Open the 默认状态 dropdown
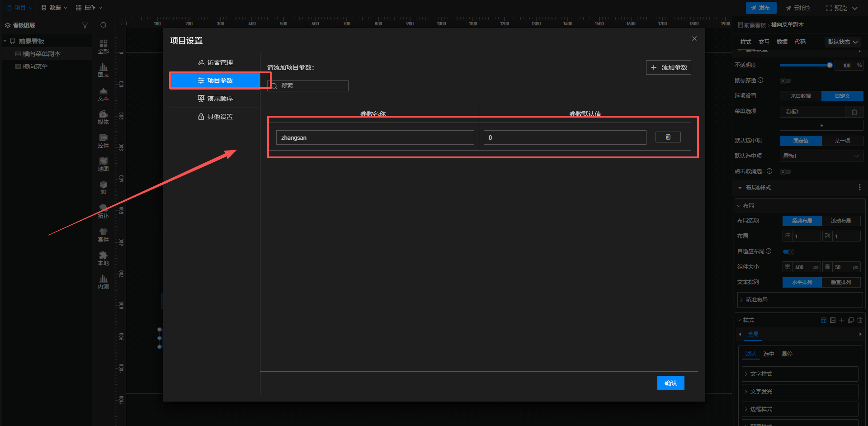The height and width of the screenshot is (426, 868). (x=842, y=42)
